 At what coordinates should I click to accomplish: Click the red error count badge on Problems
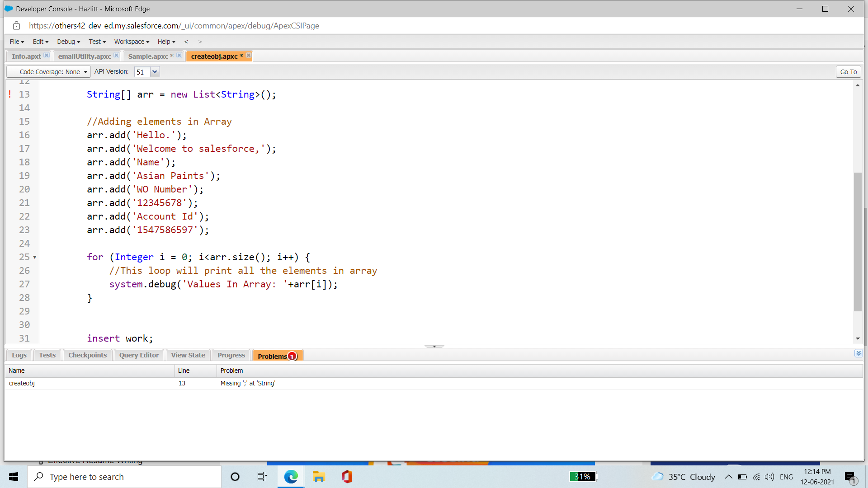click(292, 356)
